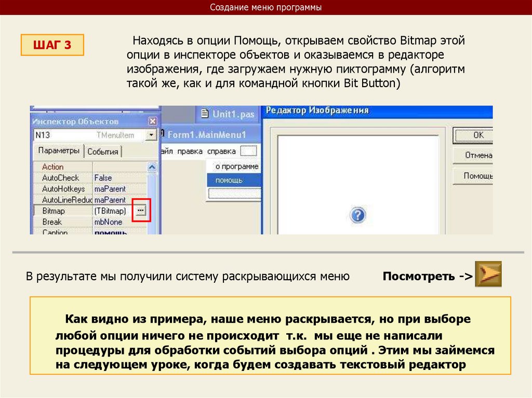Click the blue question mark image
The image size is (532, 398).
[x=357, y=215]
